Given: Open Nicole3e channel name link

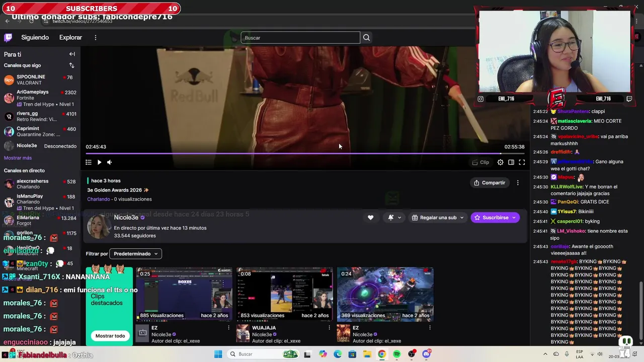Looking at the screenshot, I should tap(126, 217).
